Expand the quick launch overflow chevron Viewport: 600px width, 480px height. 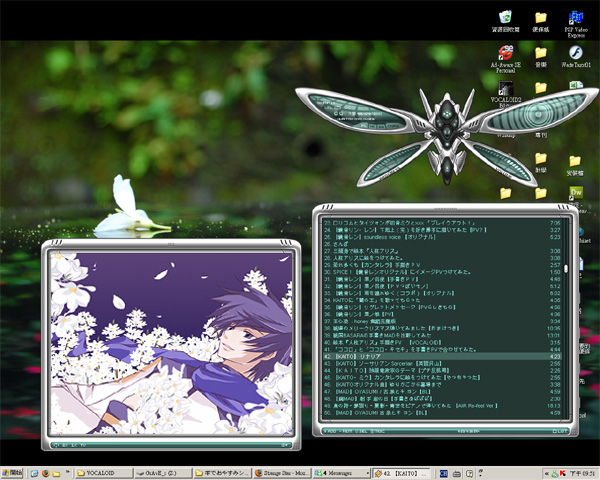click(x=68, y=472)
